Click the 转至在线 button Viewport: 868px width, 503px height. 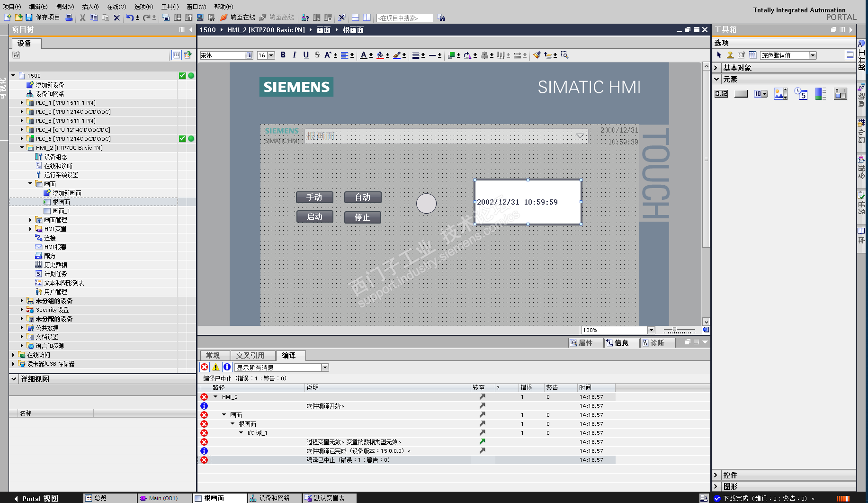click(x=238, y=18)
